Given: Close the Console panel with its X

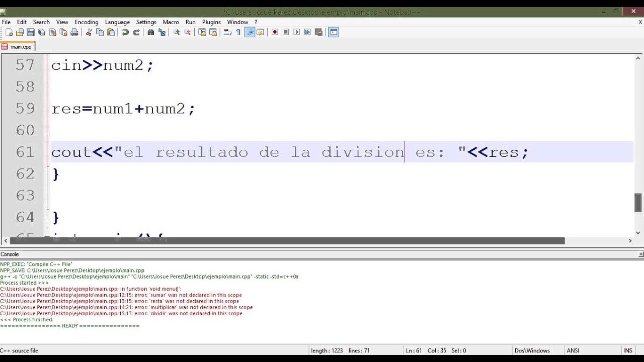Looking at the screenshot, I should pyautogui.click(x=640, y=254).
